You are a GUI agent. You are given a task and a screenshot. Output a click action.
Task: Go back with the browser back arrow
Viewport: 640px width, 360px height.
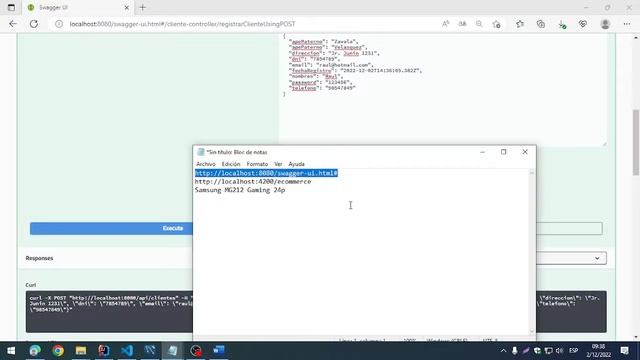click(13, 24)
